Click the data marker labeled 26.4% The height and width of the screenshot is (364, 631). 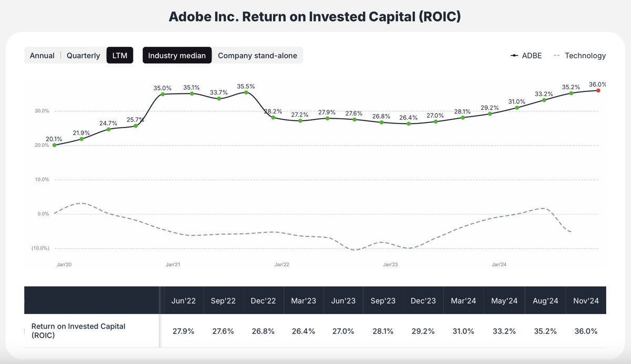coord(408,123)
